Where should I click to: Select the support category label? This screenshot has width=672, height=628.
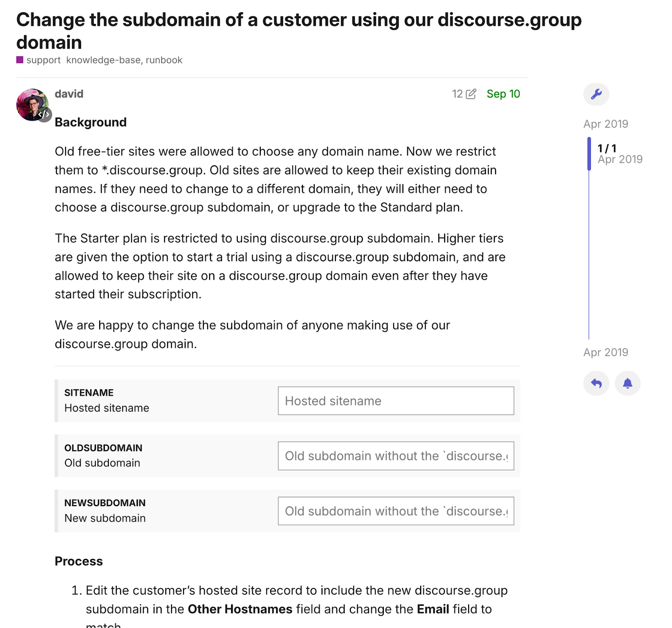click(x=43, y=60)
